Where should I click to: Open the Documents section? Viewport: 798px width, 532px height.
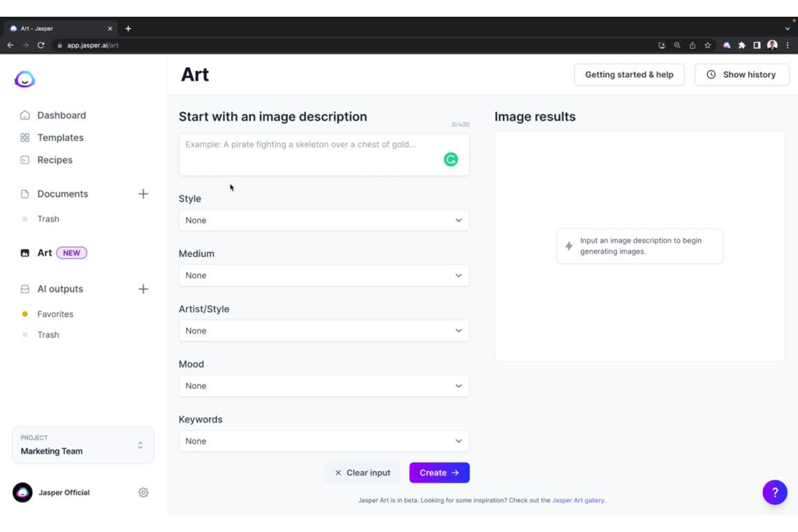pyautogui.click(x=63, y=194)
